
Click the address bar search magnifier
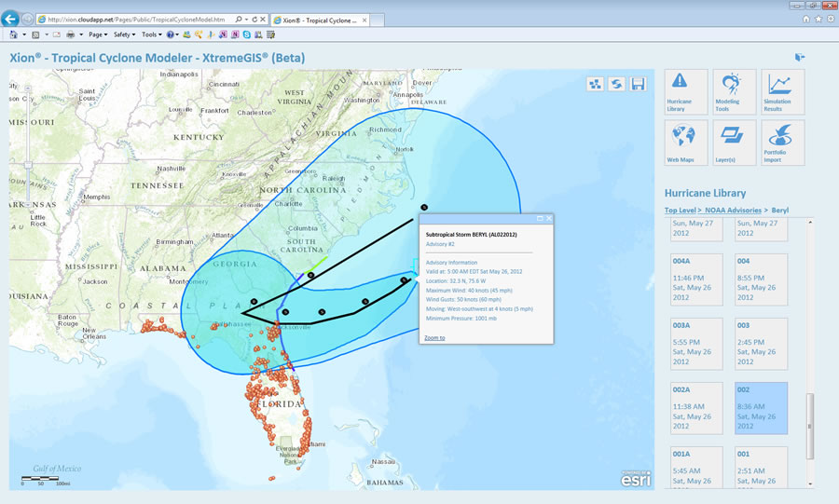239,20
